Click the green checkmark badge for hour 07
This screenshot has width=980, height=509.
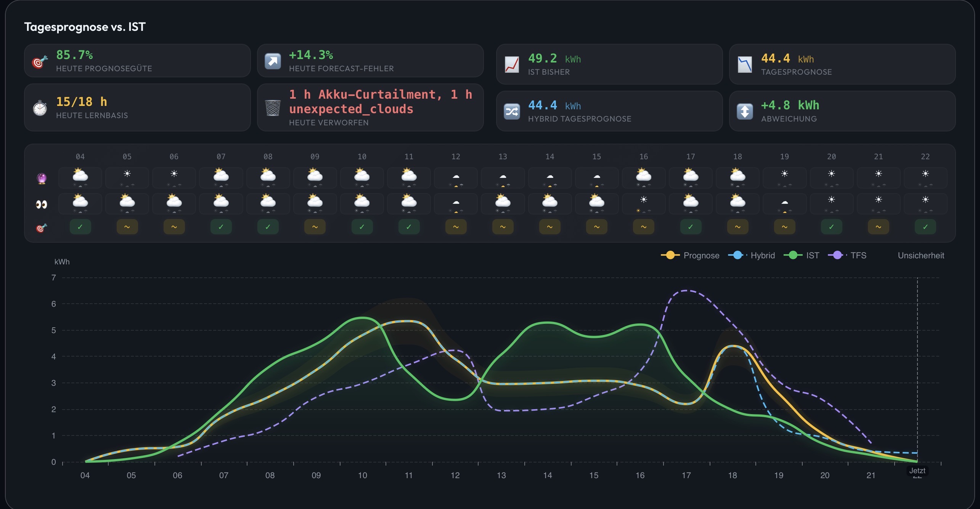coord(221,227)
